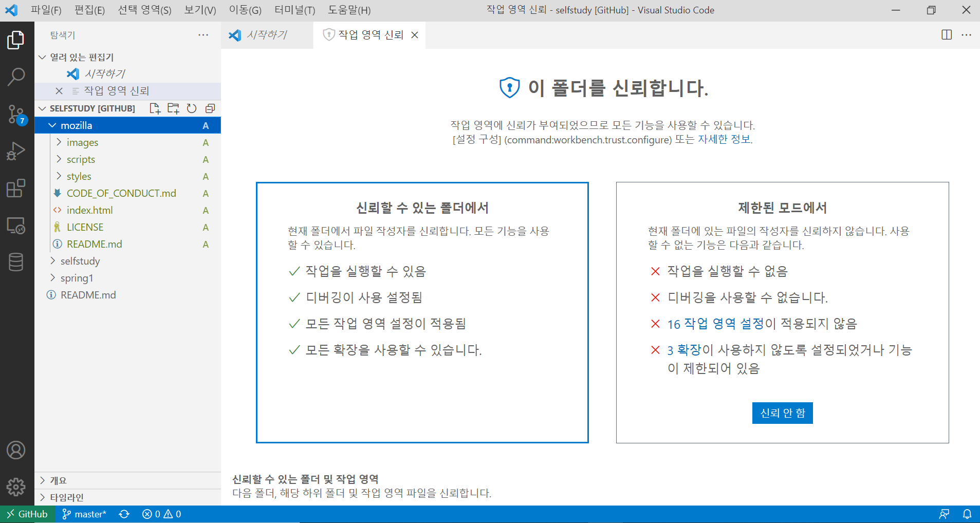The width and height of the screenshot is (980, 523).
Task: Click the master* branch in status bar
Action: pyautogui.click(x=84, y=514)
